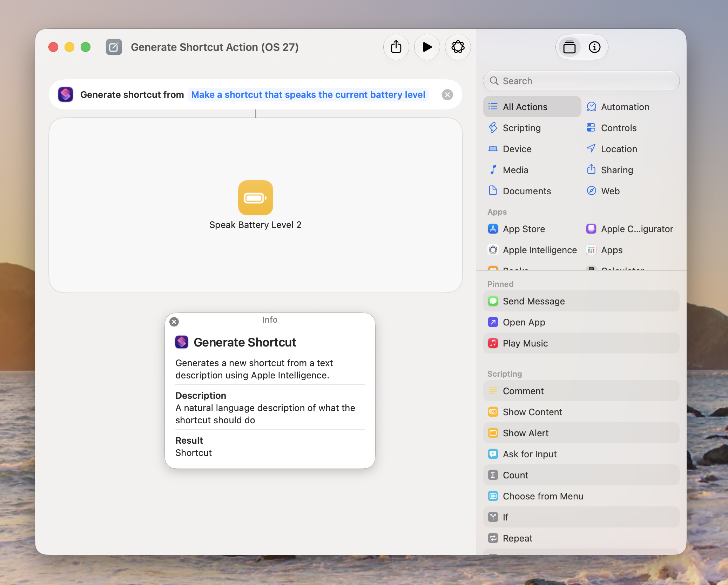Click the shortcut title Generate Shortcut Action (OS 27)
Screen dimensions: 728x585
tap(215, 47)
